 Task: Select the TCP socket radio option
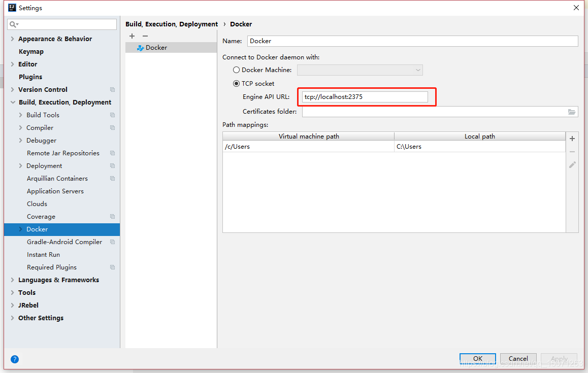click(x=236, y=84)
